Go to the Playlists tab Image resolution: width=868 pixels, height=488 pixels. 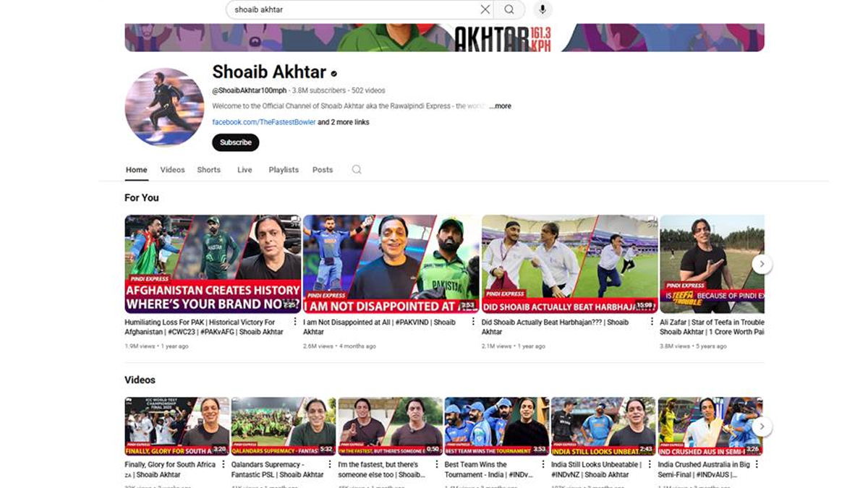[284, 170]
